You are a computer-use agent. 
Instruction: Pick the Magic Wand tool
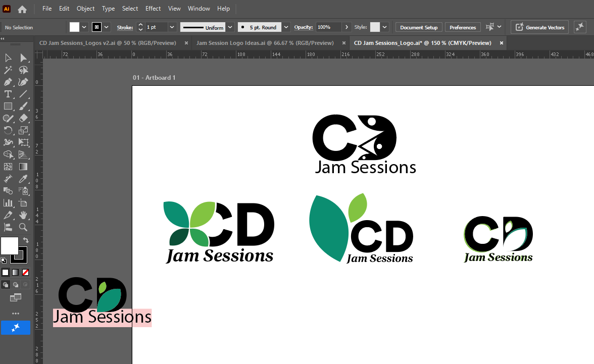[x=8, y=70]
